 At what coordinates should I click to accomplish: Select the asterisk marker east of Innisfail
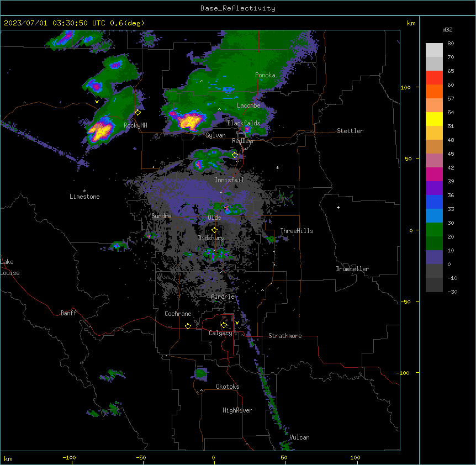(277, 167)
